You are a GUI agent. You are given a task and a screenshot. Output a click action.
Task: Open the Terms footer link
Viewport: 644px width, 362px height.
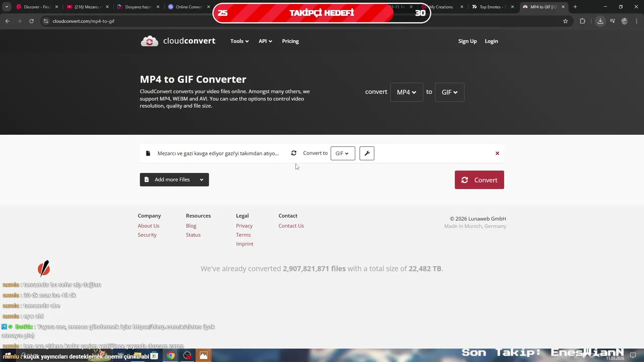coord(244,235)
